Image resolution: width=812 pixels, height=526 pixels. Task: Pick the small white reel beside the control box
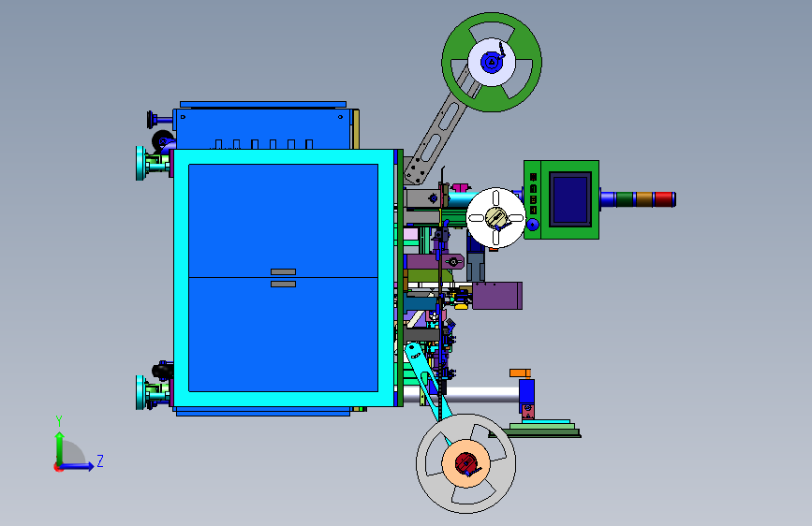495,218
